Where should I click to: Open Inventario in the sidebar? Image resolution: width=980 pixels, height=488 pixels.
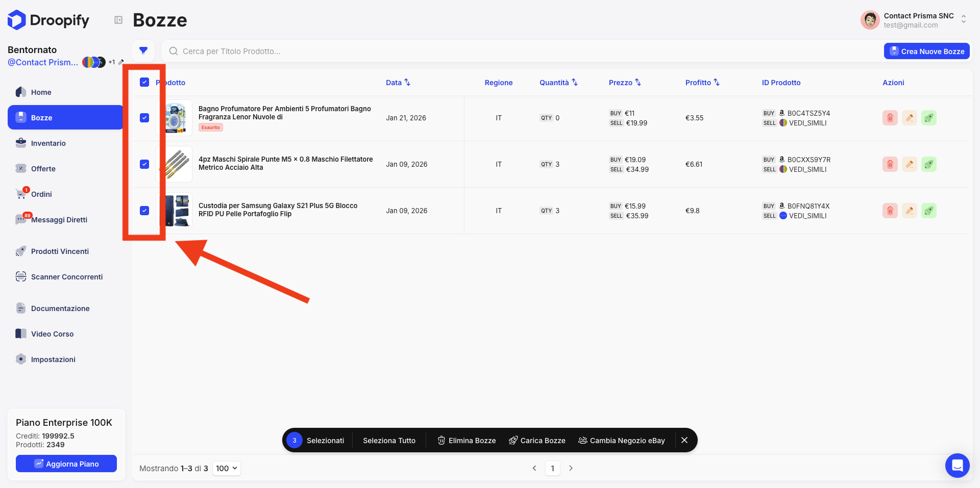click(x=48, y=143)
